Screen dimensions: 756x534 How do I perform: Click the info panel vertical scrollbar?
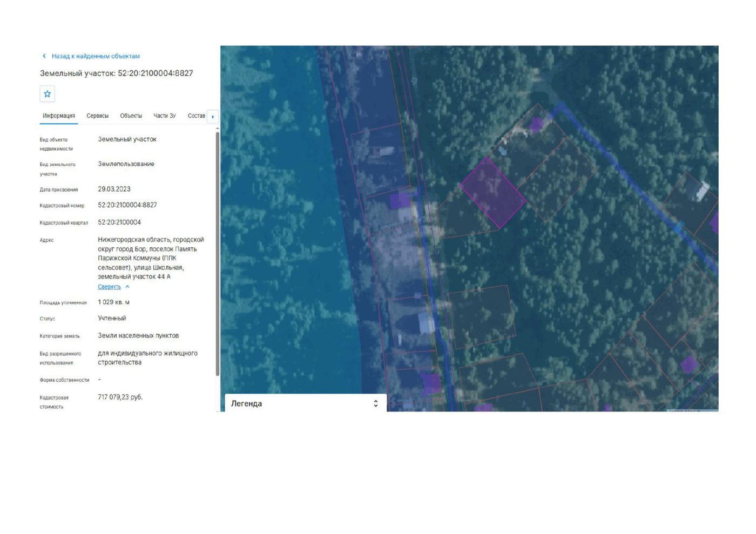(x=218, y=254)
